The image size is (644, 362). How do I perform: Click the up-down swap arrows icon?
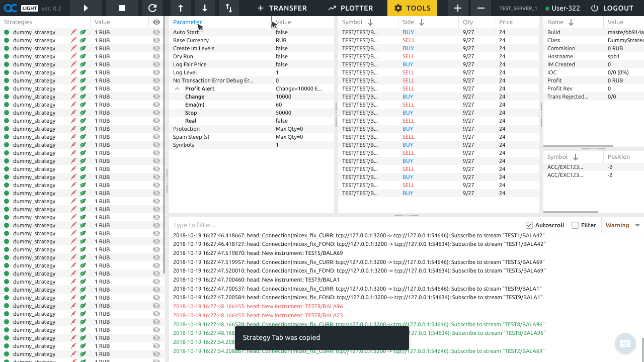[x=229, y=8]
